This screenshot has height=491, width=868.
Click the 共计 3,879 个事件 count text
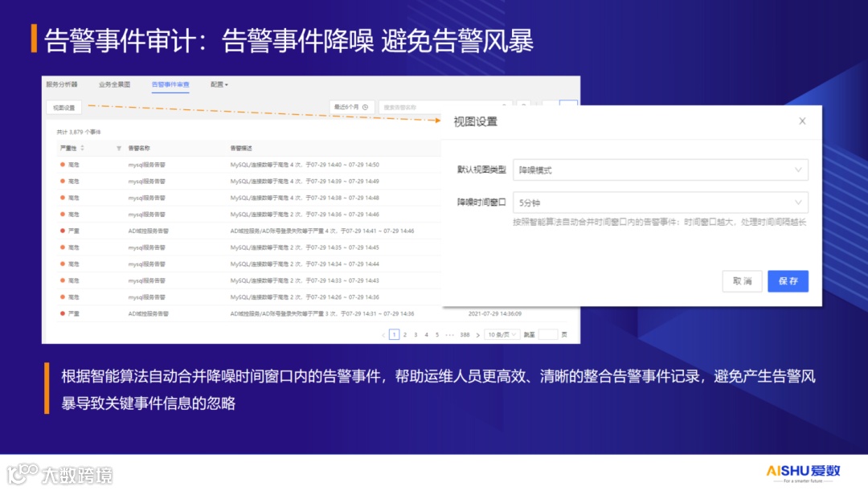(x=79, y=133)
